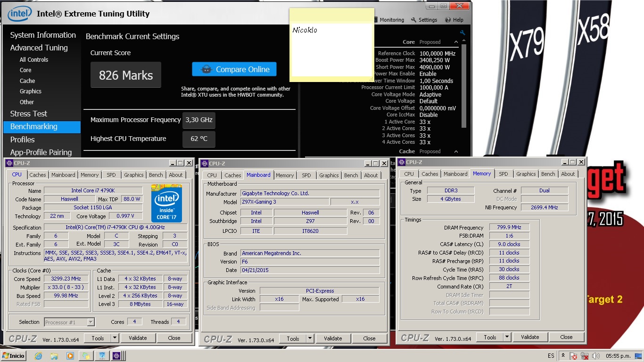This screenshot has height=362, width=644.
Task: Click the '3,30 GHz' frequency value
Action: 199,120
